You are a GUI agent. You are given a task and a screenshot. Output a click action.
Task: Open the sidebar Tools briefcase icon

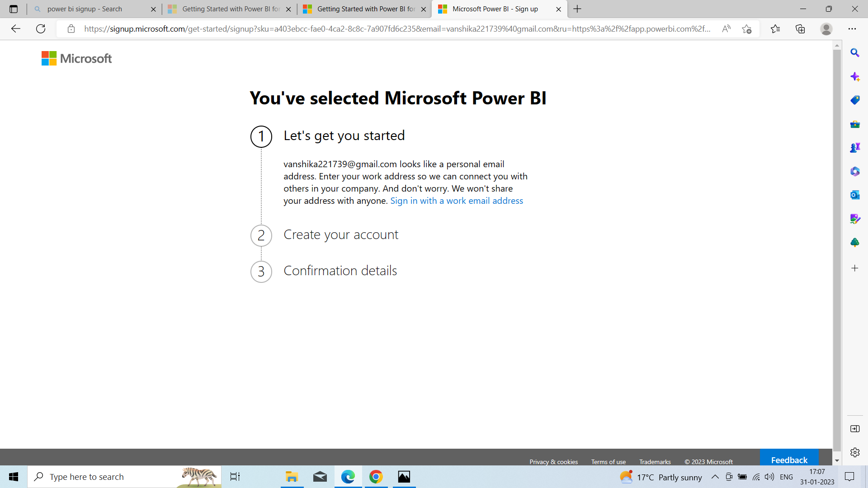(855, 124)
